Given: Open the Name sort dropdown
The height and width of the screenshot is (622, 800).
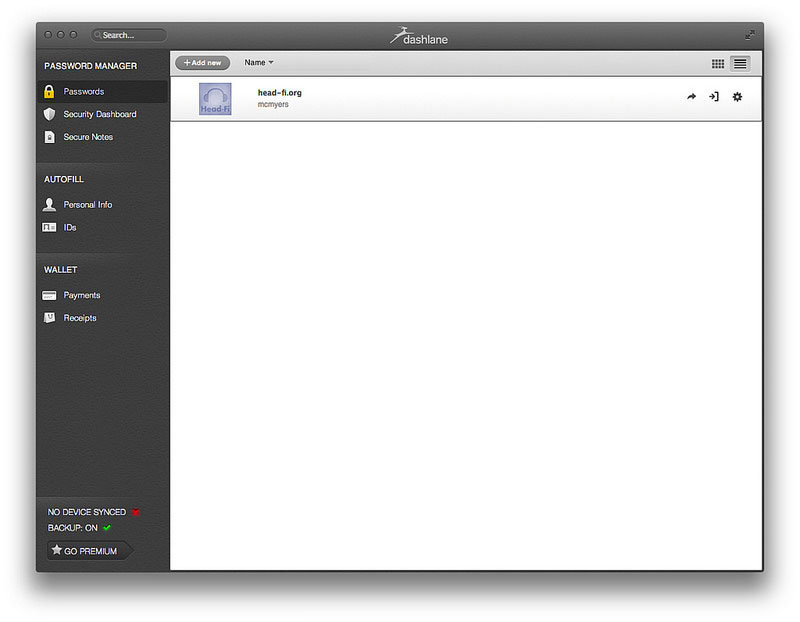Looking at the screenshot, I should tap(259, 63).
